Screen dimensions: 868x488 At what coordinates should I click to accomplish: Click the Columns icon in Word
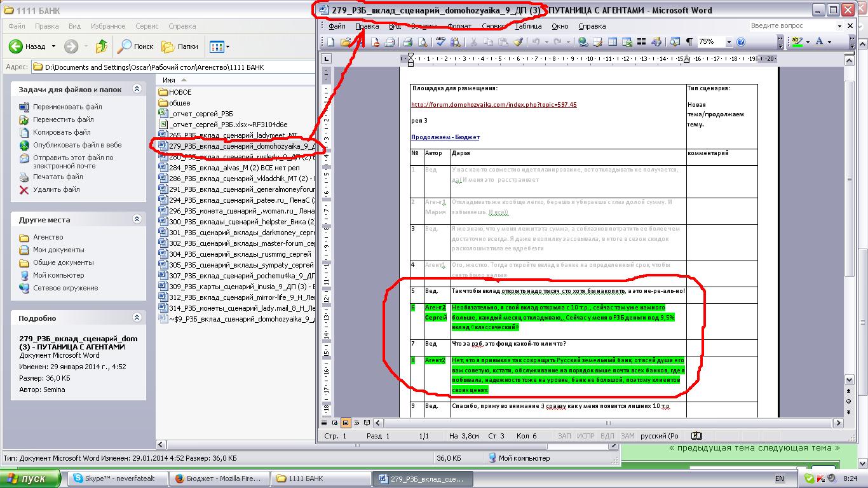tap(642, 42)
